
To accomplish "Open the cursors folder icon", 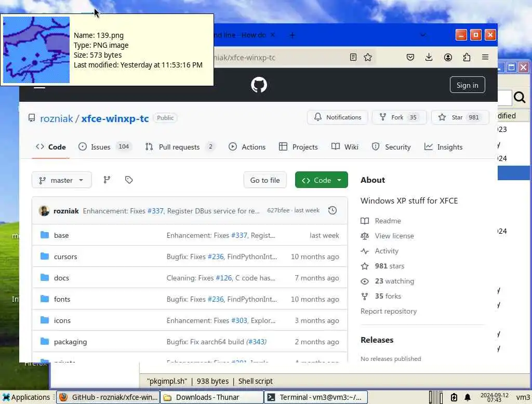I will (45, 256).
